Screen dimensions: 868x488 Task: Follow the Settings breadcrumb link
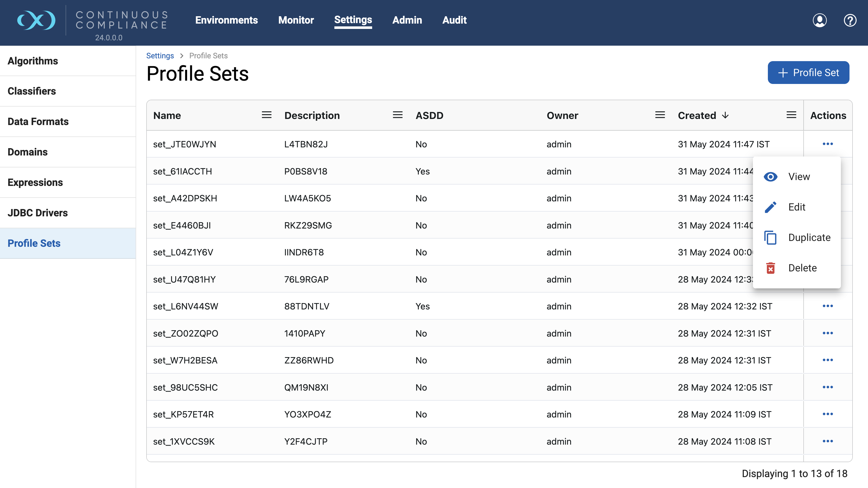tap(160, 56)
